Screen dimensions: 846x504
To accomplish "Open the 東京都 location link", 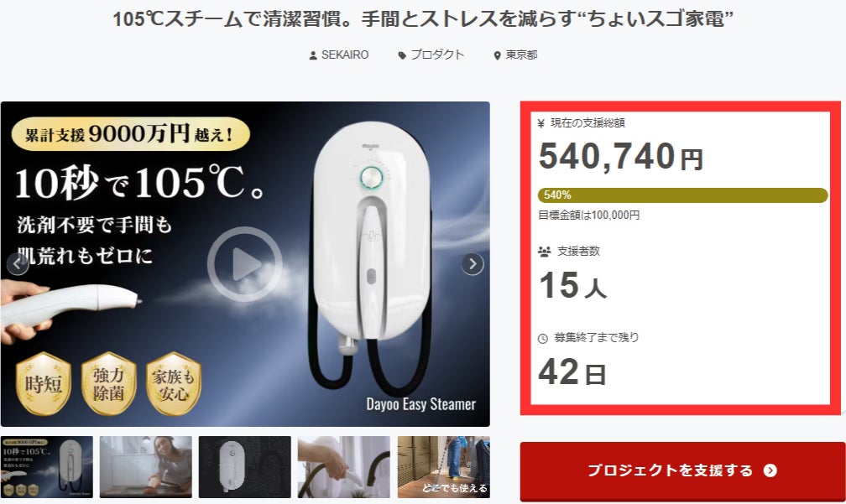I will click(521, 55).
